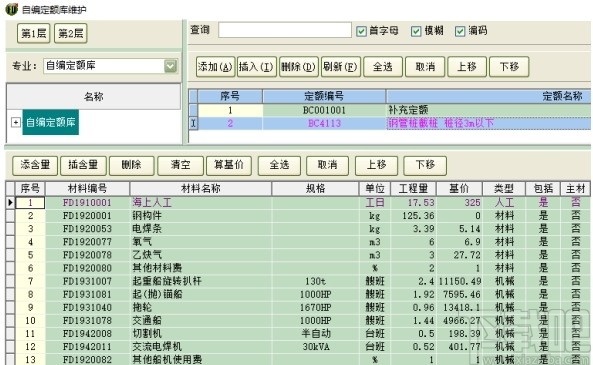The height and width of the screenshot is (365, 593).
Task: Click 下移 in the upper toolbar
Action: point(509,67)
